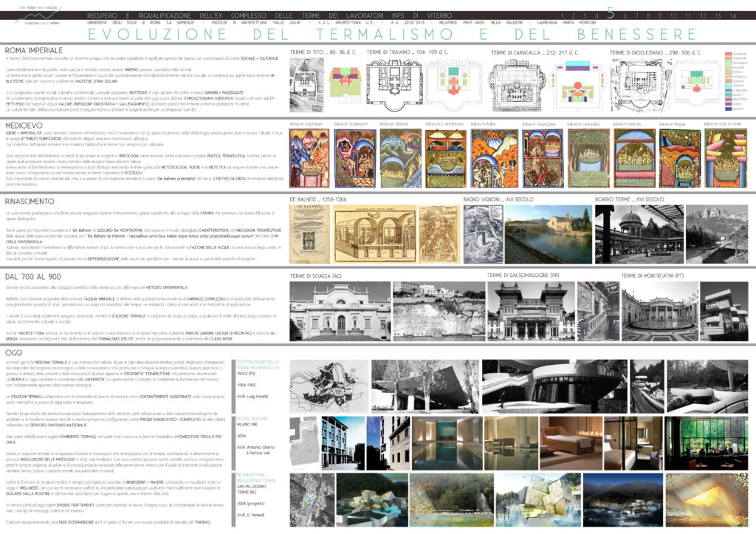This screenshot has width=756, height=534.
Task: Open the Montecatini circular colonnade photo
Action: point(659,311)
